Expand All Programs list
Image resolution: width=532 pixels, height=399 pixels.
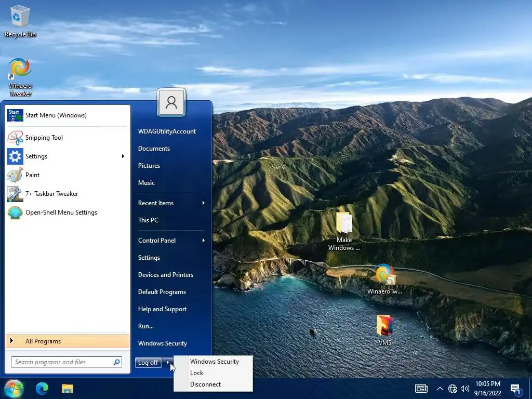[x=67, y=341]
